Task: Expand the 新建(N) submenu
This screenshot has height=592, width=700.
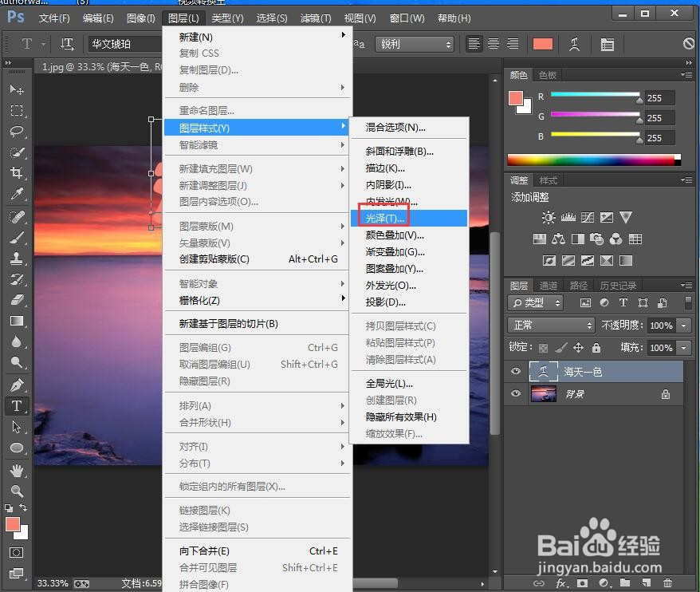Action: coord(258,37)
